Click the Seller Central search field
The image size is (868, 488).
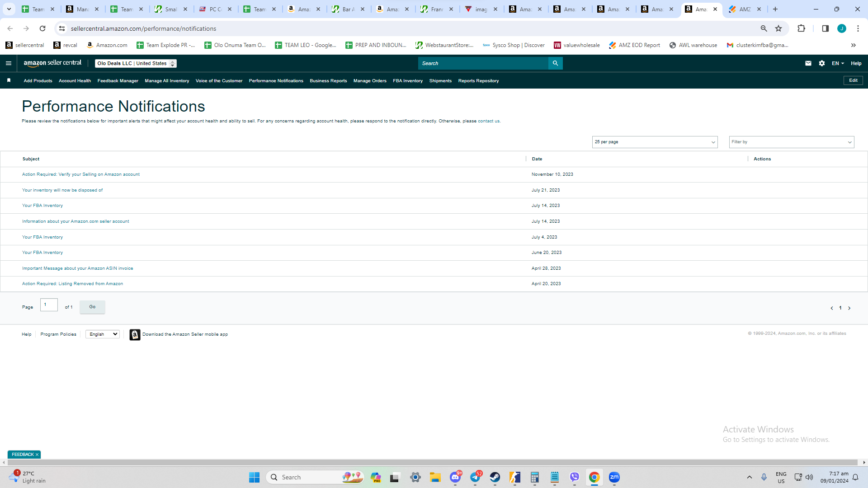tap(483, 63)
